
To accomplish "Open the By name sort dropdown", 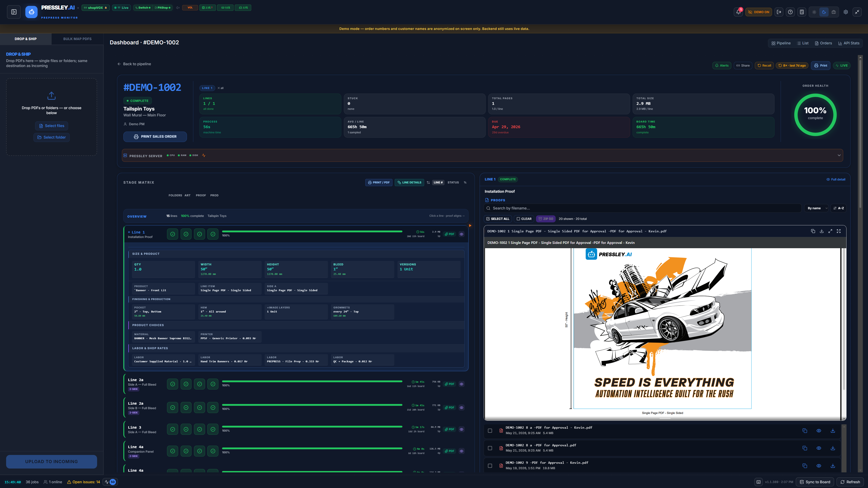I will click(816, 208).
